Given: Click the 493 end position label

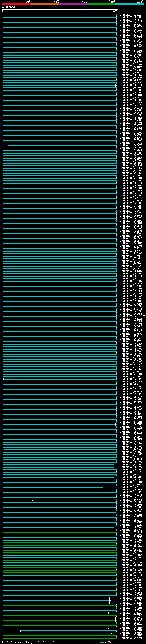Looking at the screenshot, I should point(115,11).
